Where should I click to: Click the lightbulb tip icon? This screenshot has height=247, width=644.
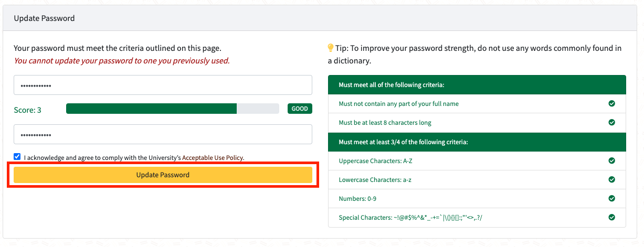(331, 48)
